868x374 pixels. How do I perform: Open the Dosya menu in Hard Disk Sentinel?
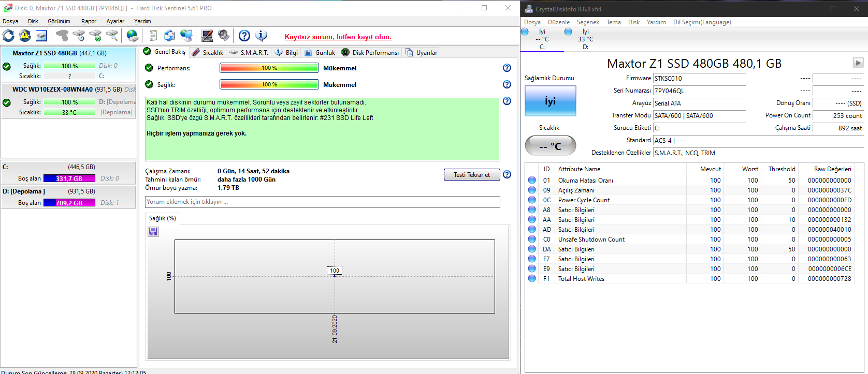coord(10,21)
